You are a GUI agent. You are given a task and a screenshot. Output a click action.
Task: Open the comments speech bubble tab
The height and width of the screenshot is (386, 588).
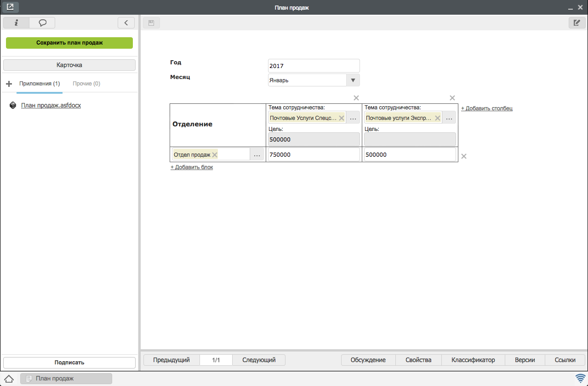click(x=42, y=23)
